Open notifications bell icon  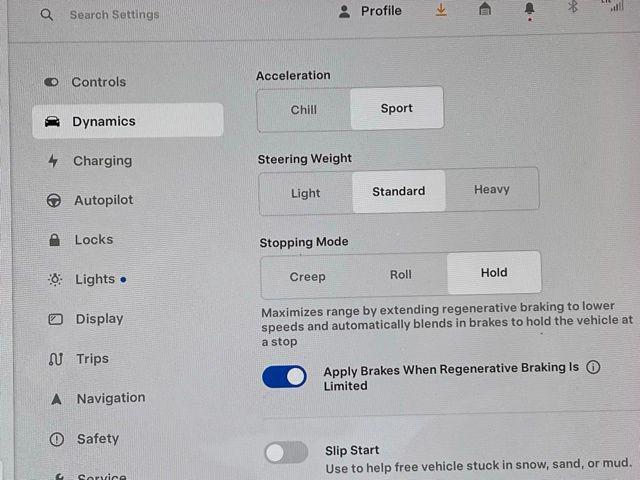pos(529,9)
